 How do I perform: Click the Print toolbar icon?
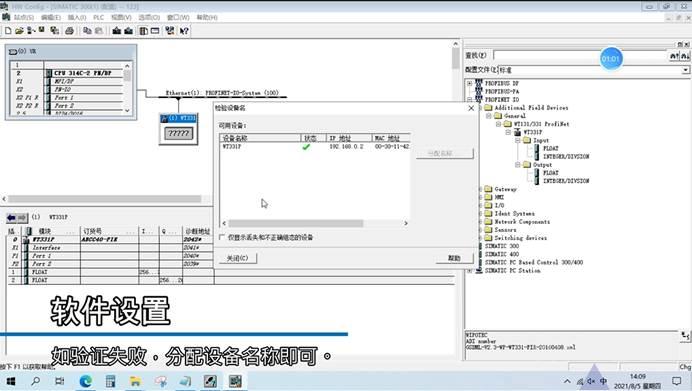[69, 31]
